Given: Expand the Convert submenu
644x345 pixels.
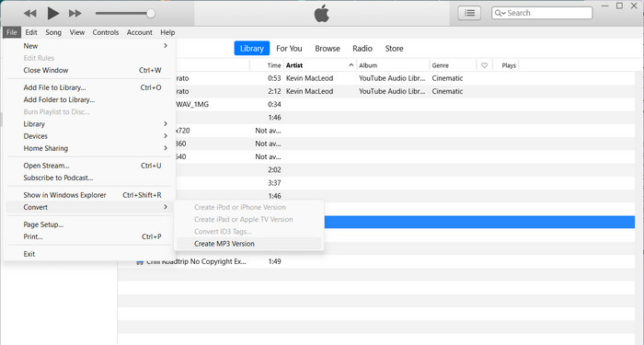Looking at the screenshot, I should point(88,207).
